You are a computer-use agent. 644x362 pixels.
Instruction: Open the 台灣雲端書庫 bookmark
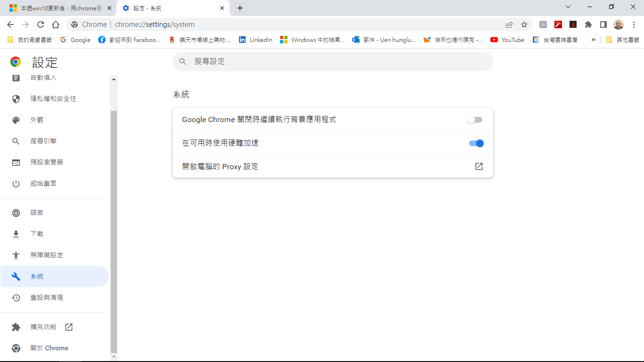pyautogui.click(x=555, y=40)
